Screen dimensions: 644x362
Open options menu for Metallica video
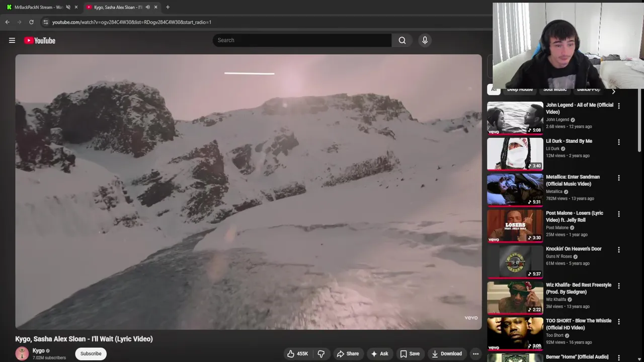pyautogui.click(x=619, y=178)
